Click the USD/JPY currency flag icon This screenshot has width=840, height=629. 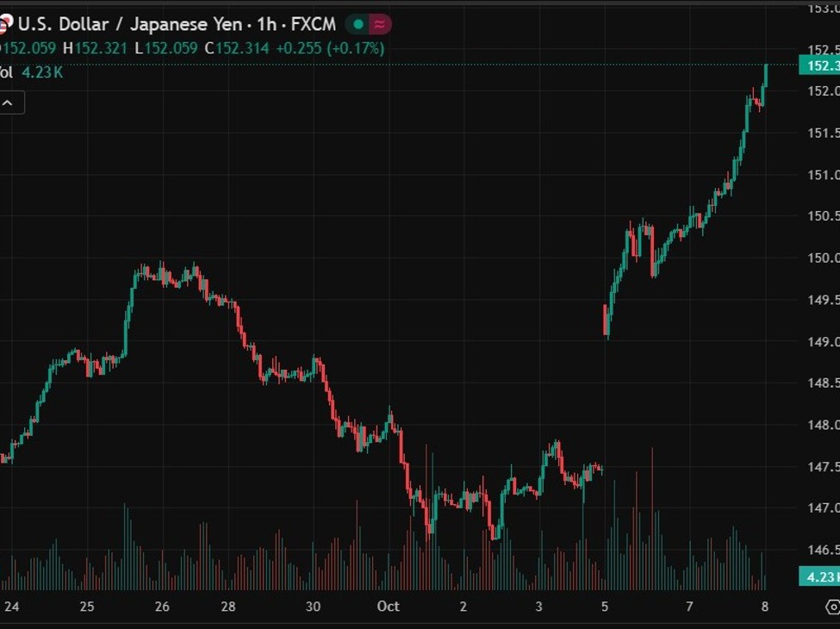pyautogui.click(x=4, y=24)
